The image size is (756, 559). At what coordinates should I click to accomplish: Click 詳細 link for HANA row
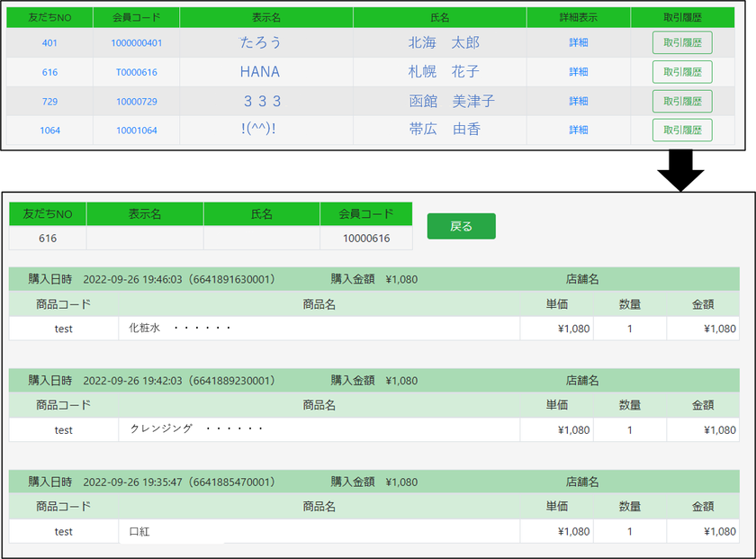coord(578,72)
